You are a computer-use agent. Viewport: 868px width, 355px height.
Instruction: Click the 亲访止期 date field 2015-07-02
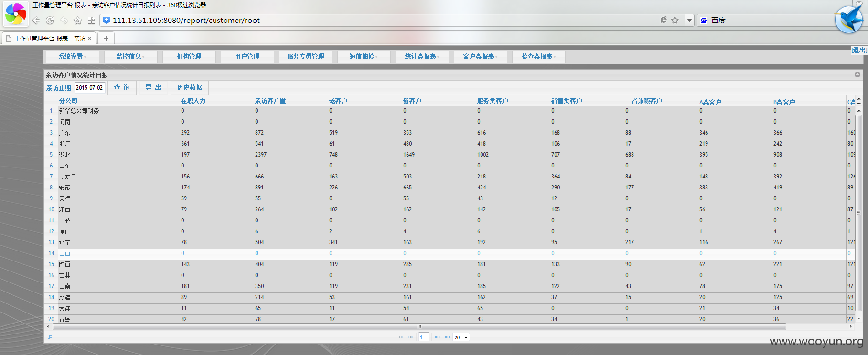(x=89, y=88)
